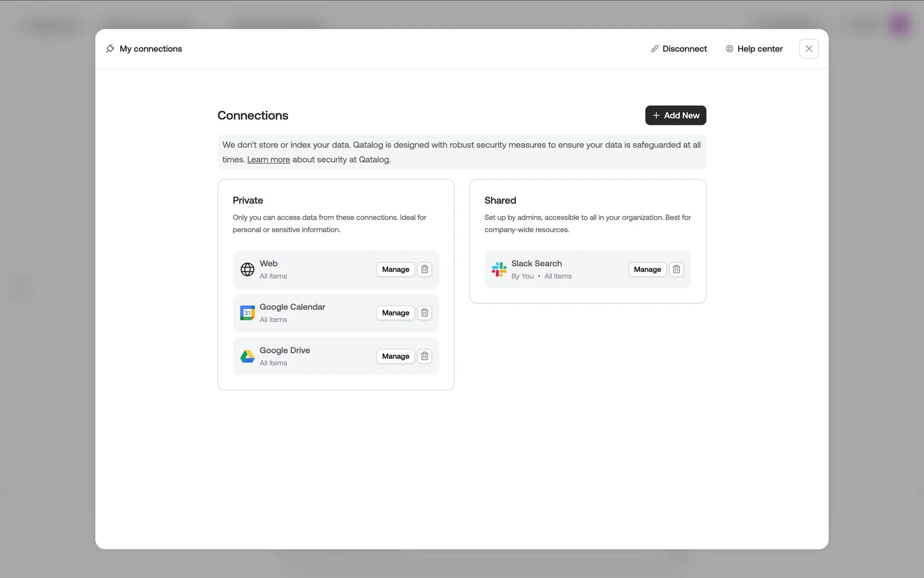
Task: Delete the Google Calendar connection
Action: [x=424, y=313]
